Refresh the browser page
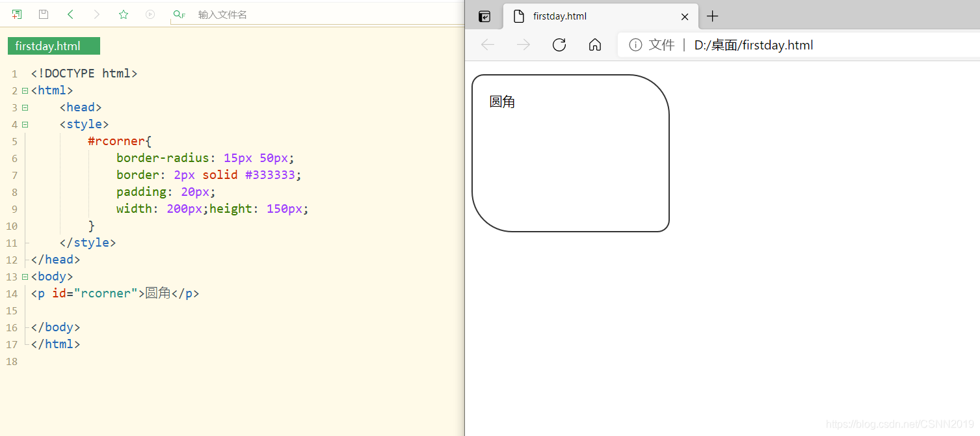The width and height of the screenshot is (980, 436). [559, 44]
